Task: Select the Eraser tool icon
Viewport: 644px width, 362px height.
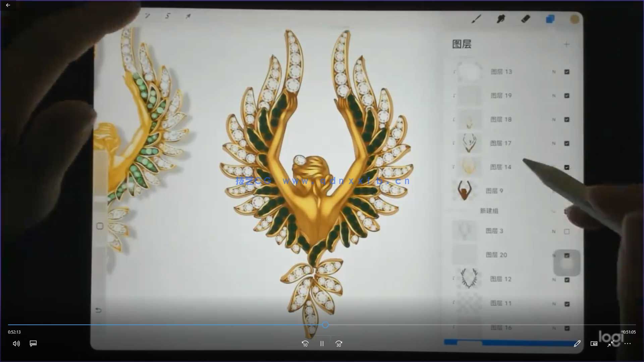Action: (x=526, y=19)
